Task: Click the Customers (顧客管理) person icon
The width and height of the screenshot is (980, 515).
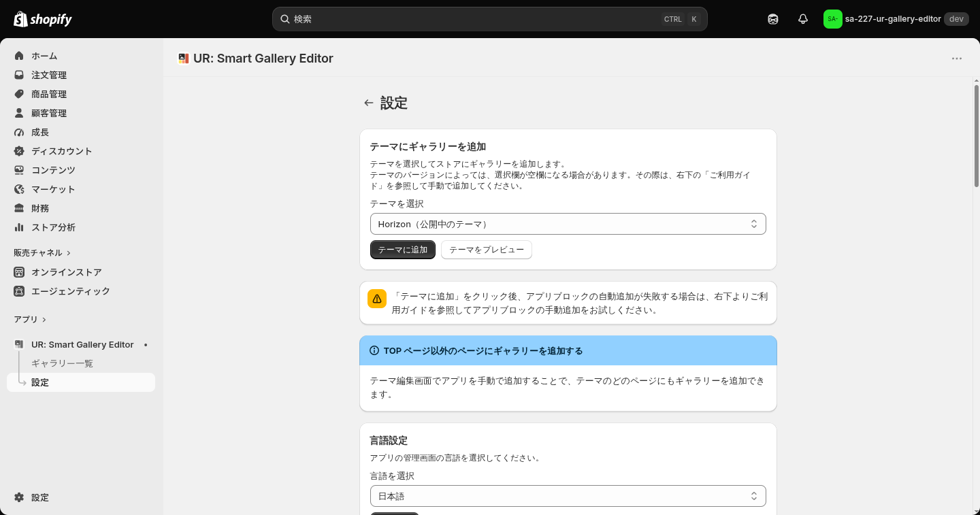Action: (x=19, y=113)
